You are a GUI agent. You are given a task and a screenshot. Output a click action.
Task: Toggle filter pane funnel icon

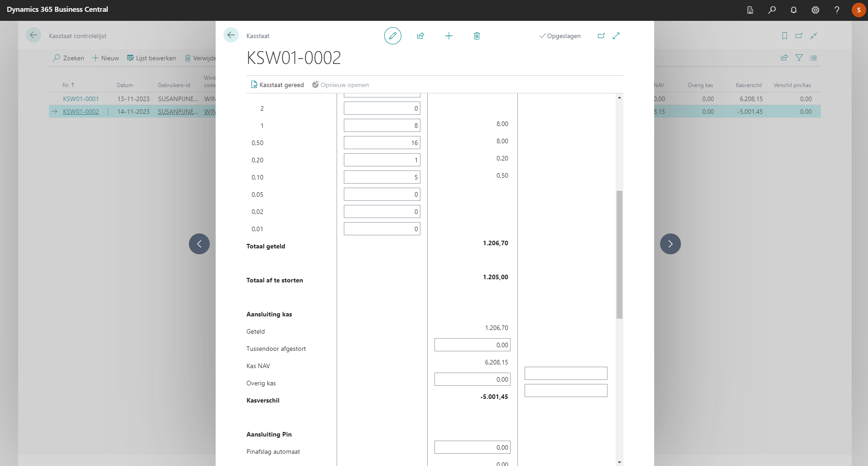tap(799, 58)
